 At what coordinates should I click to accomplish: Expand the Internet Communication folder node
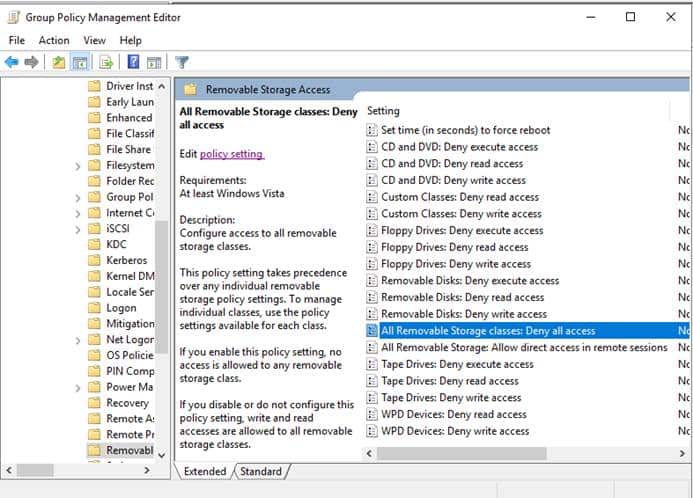coord(78,213)
